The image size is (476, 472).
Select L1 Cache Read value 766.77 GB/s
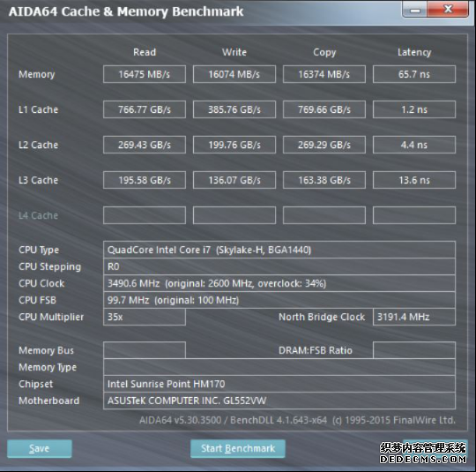point(145,109)
